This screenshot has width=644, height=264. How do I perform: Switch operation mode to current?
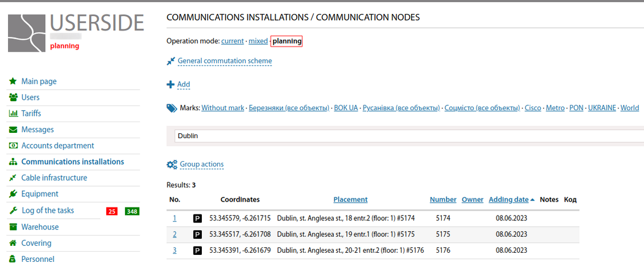[232, 41]
